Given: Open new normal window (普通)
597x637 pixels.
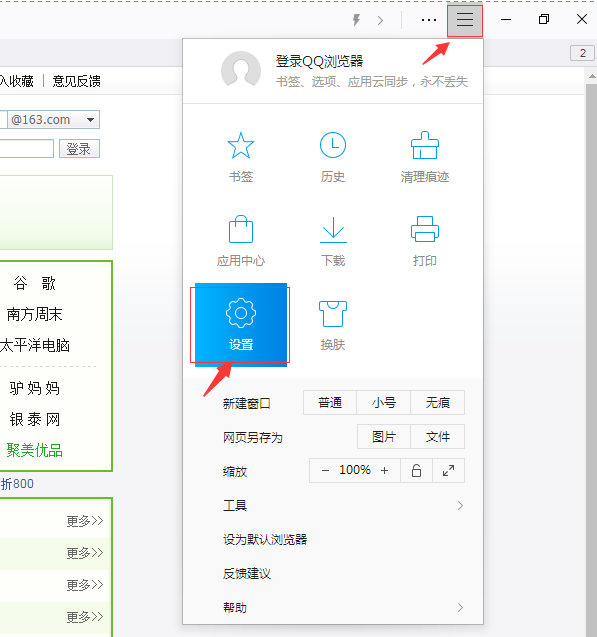Looking at the screenshot, I should [x=330, y=403].
